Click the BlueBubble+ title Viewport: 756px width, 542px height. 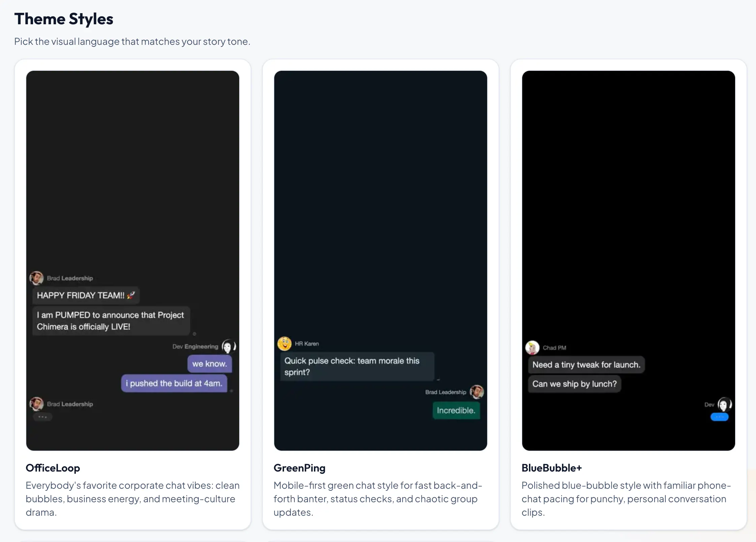(552, 468)
